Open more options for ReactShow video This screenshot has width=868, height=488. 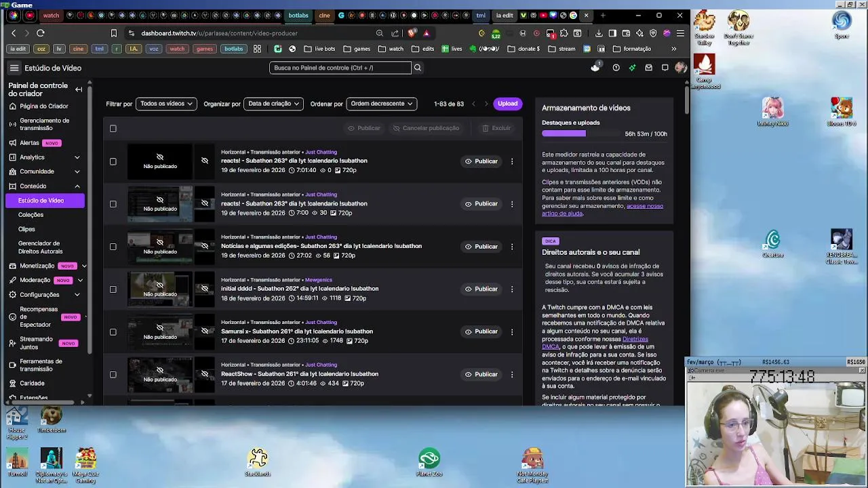[512, 374]
